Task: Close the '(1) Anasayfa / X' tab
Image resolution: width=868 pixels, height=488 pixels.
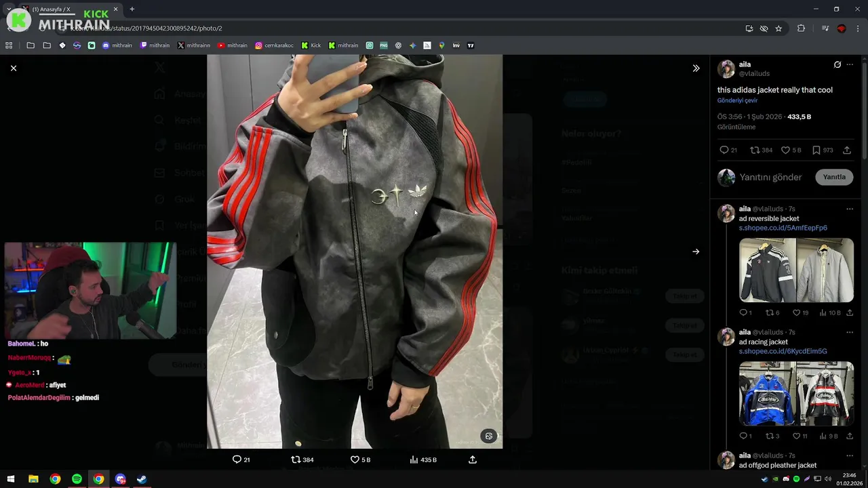Action: (115, 9)
